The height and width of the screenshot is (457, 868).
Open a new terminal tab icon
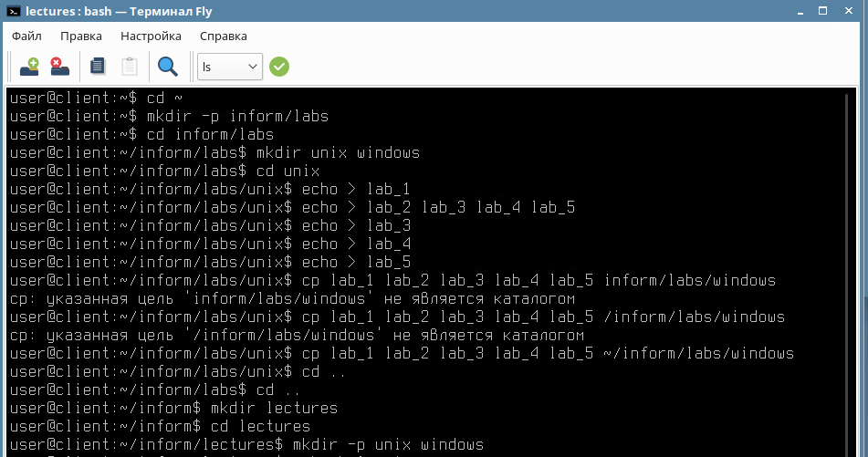[x=29, y=67]
